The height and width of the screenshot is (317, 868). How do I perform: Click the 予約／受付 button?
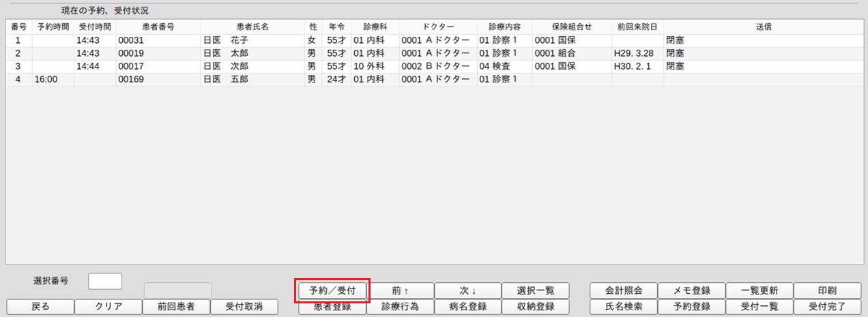[x=332, y=290]
